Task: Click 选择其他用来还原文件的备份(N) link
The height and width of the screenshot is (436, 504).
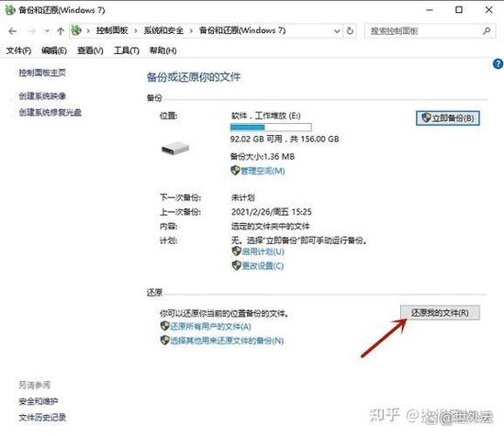Action: click(x=227, y=341)
